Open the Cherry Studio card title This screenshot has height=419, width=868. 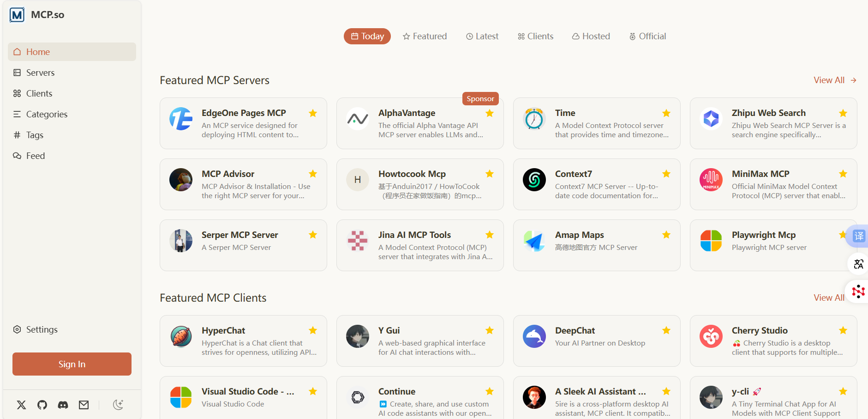pos(760,331)
